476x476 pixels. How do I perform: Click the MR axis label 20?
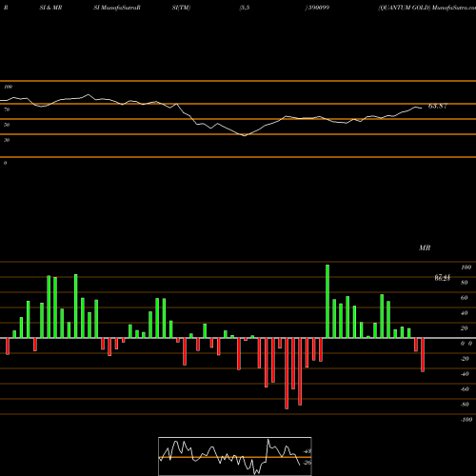pyautogui.click(x=465, y=328)
